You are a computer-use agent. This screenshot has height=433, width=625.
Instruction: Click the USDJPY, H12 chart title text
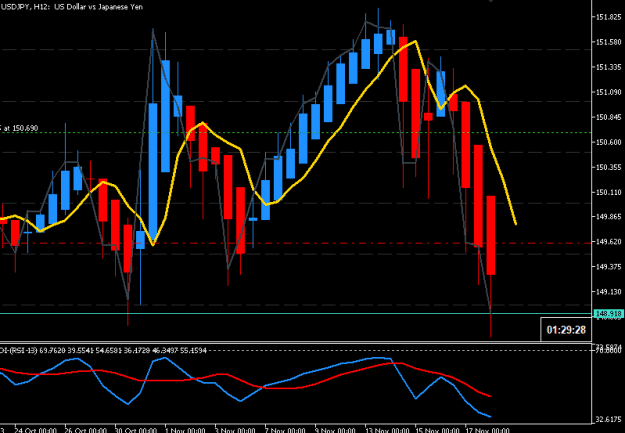72,7
